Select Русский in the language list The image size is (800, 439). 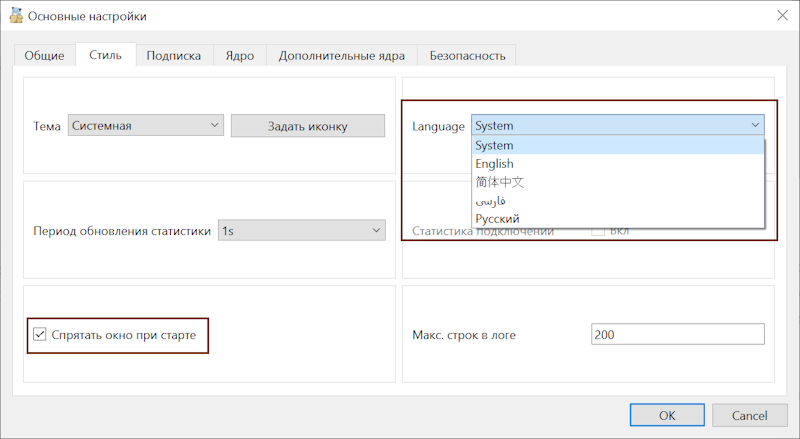pos(497,218)
